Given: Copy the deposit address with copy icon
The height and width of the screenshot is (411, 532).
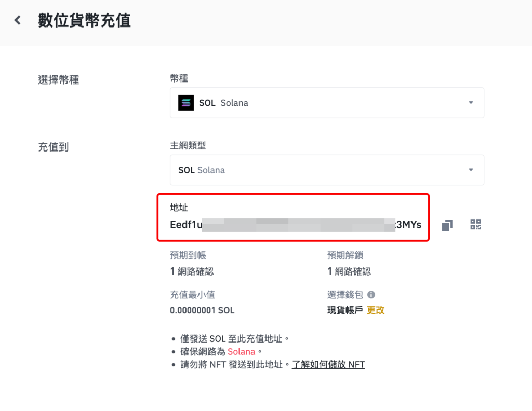Looking at the screenshot, I should point(447,225).
